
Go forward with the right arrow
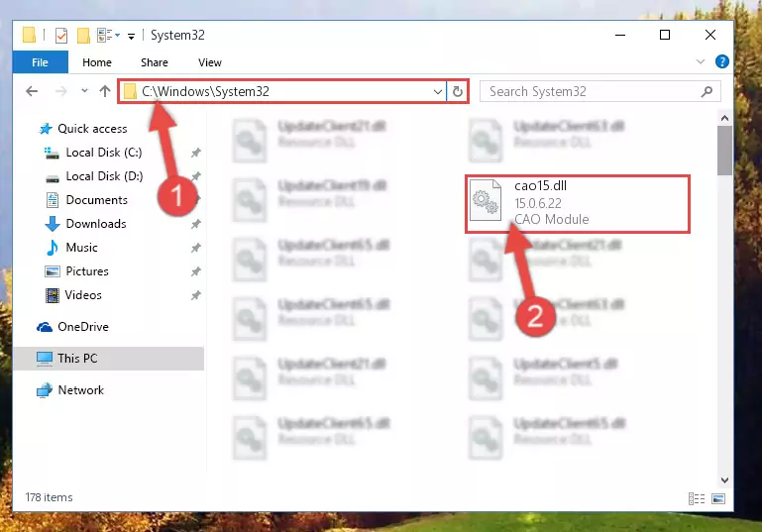[x=60, y=91]
